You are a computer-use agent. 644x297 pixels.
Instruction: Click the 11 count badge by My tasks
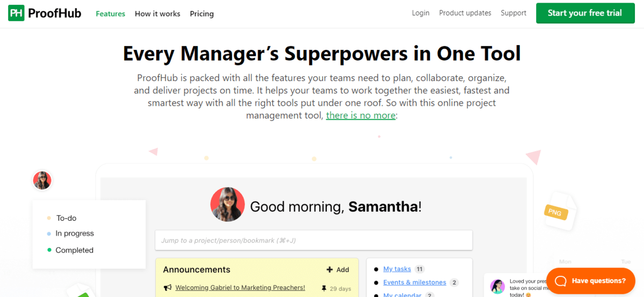pos(420,269)
